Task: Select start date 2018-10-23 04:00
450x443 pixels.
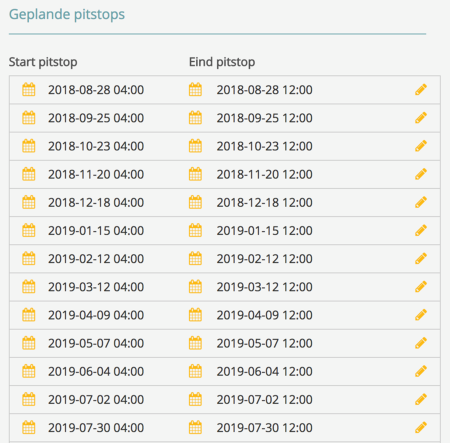Action: (96, 146)
